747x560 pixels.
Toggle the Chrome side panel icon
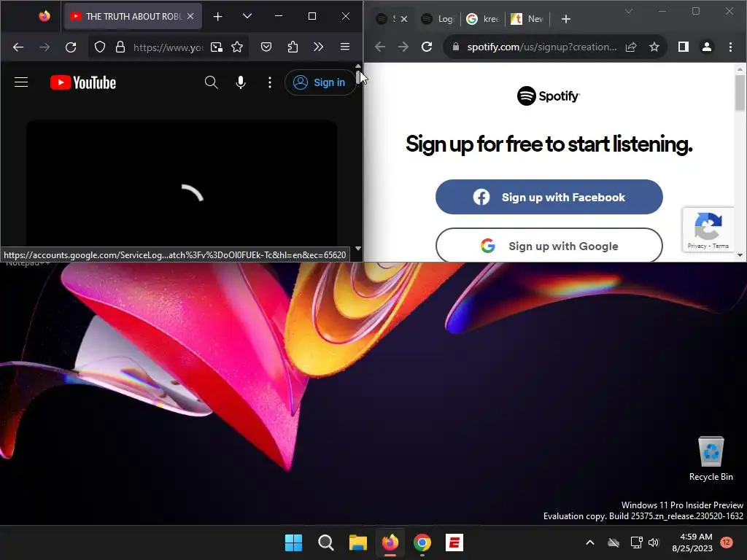(683, 47)
